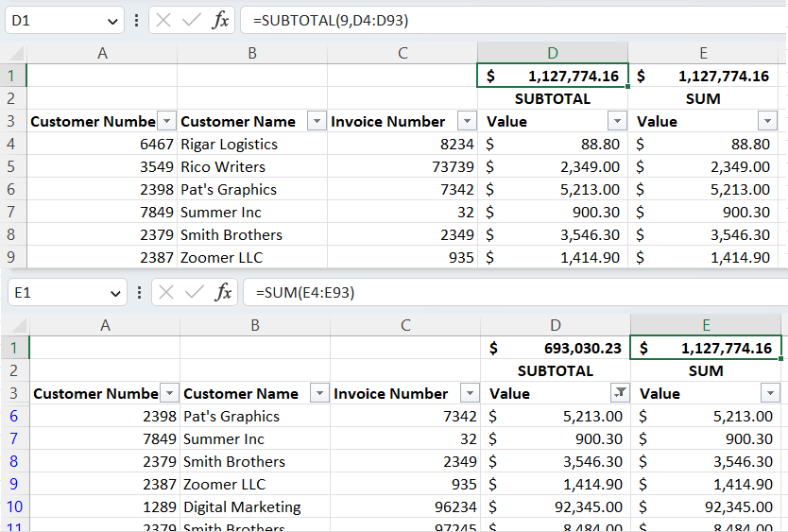Select Smith Brothers cell in bottom sheet row 8
788x532 pixels.
[255, 461]
